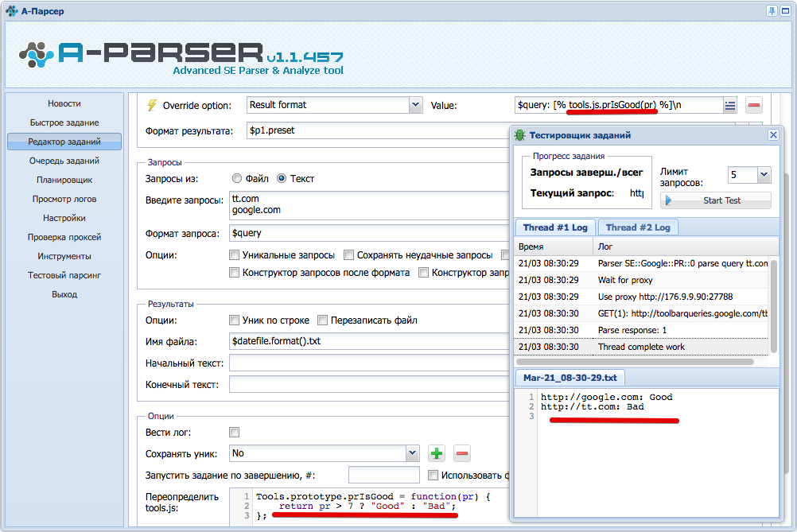Open Сохранять уник dropdown

412,453
